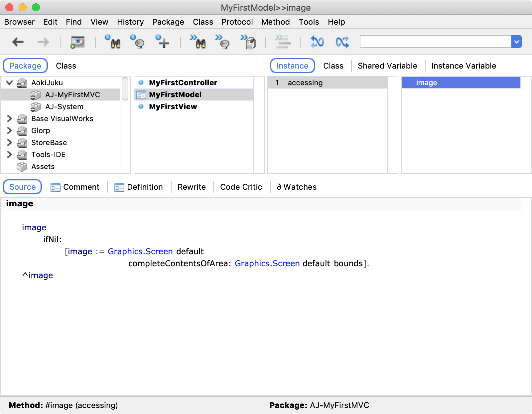The image size is (532, 414).
Task: Click the eye watch icon in toolbar
Action: 77,42
